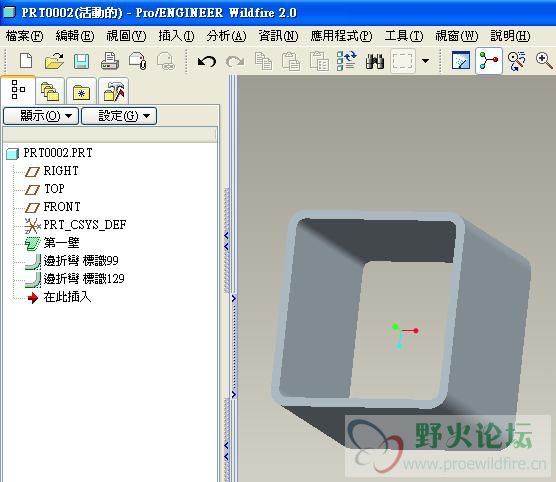
Task: Click the coordinate system triad in viewport
Action: (x=405, y=335)
